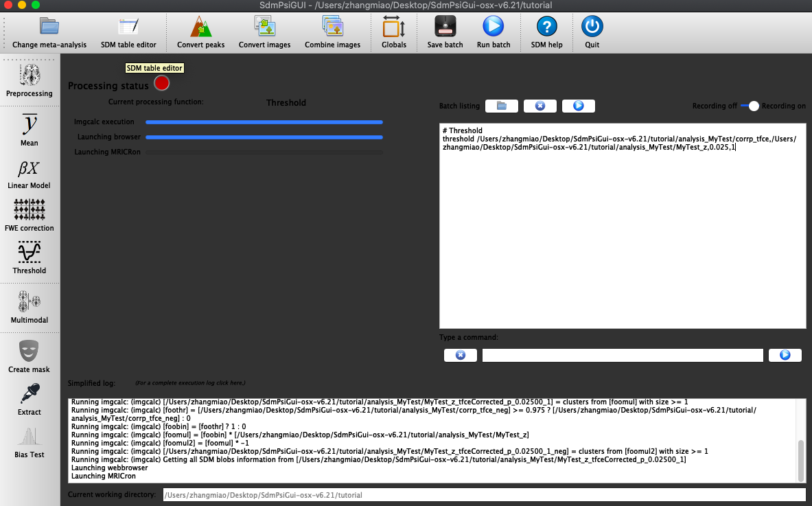
Task: Select Preprocessing in the sidebar
Action: pyautogui.click(x=30, y=80)
